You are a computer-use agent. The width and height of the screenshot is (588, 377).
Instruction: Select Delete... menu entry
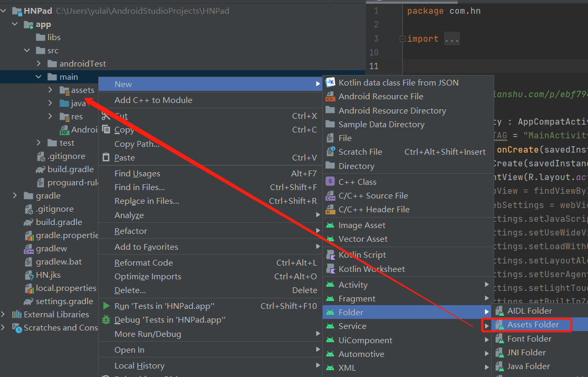210,290
